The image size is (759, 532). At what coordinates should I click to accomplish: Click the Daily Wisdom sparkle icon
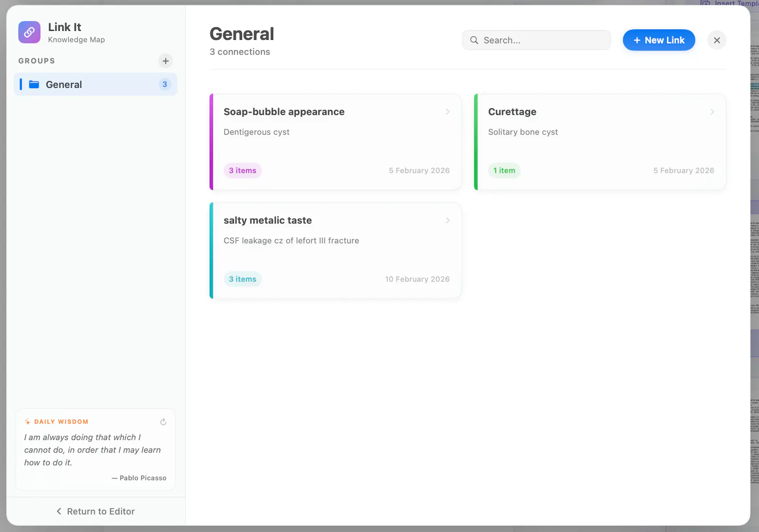click(28, 422)
